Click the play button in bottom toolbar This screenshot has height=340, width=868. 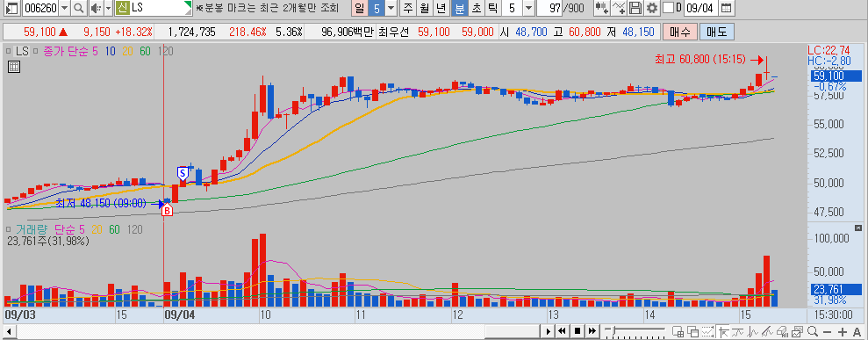548,331
